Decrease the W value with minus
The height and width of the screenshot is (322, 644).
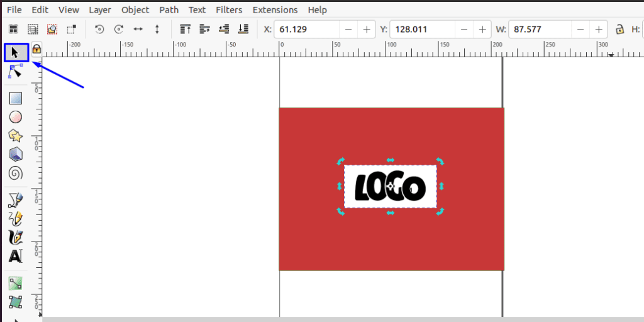tap(580, 30)
